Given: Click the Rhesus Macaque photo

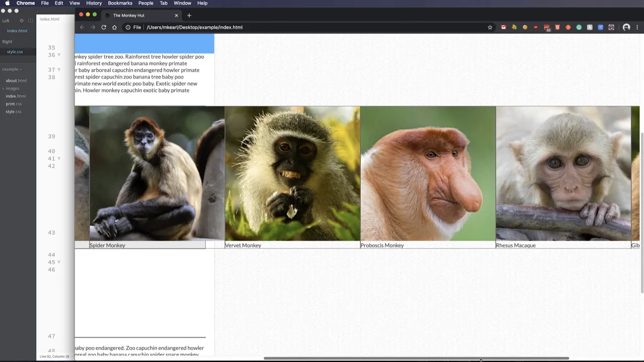Looking at the screenshot, I should 563,173.
